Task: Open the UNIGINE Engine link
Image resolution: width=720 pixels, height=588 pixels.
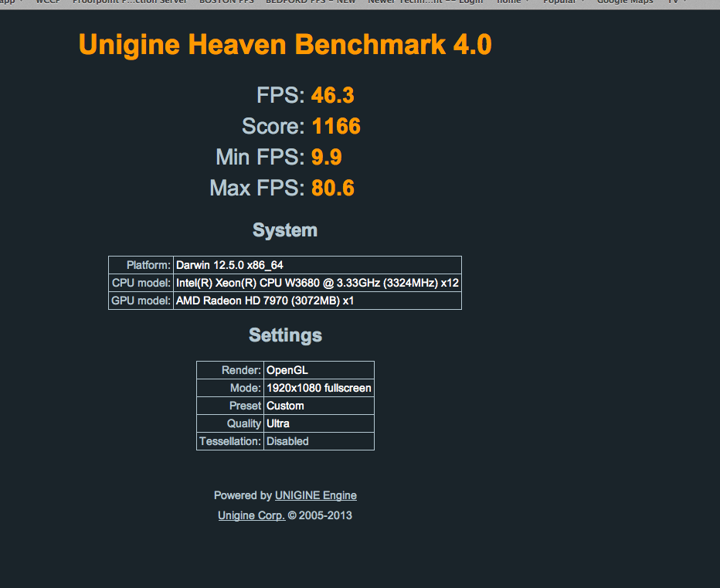Action: (315, 495)
